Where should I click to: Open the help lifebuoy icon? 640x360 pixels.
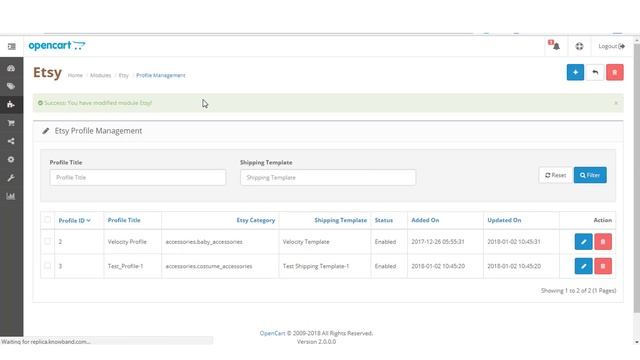point(579,46)
